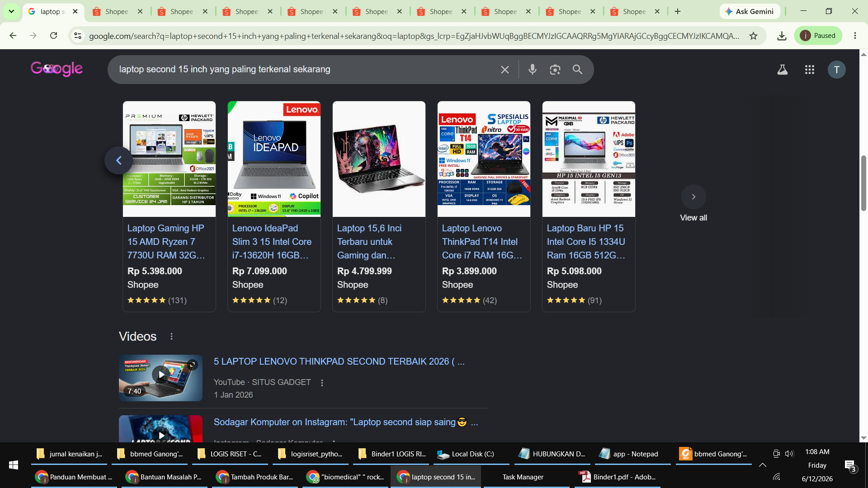This screenshot has width=868, height=488.
Task: Open Google account avatar T
Action: [837, 70]
